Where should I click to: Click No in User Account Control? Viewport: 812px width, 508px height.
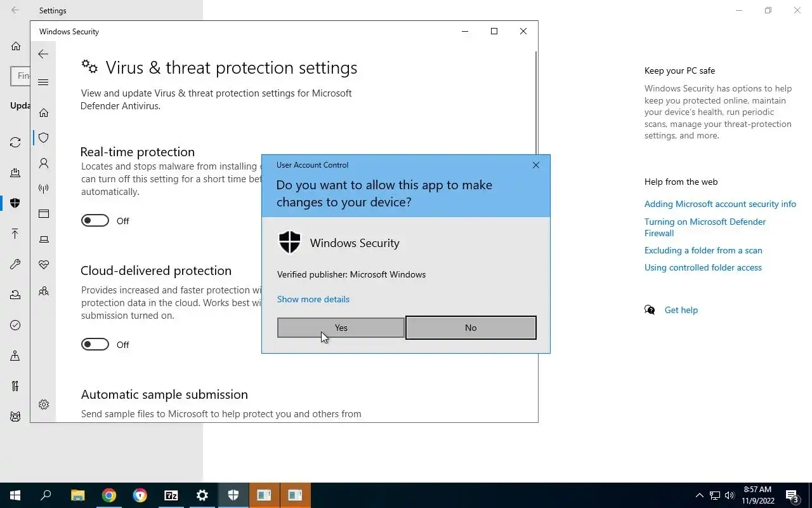(471, 328)
